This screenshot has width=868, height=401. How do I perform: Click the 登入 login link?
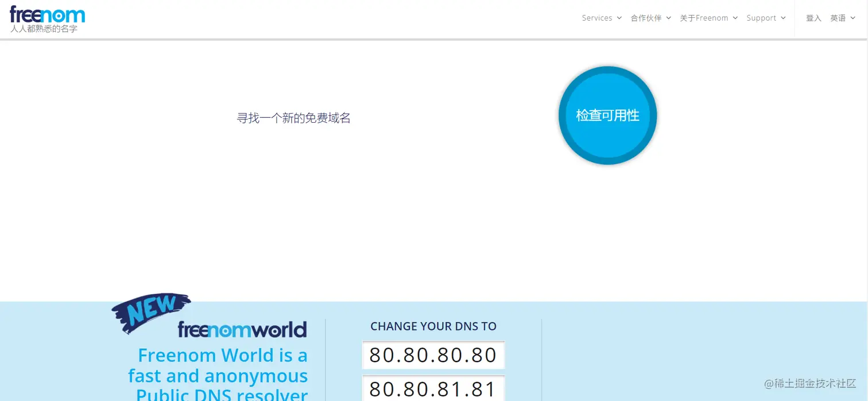(813, 18)
